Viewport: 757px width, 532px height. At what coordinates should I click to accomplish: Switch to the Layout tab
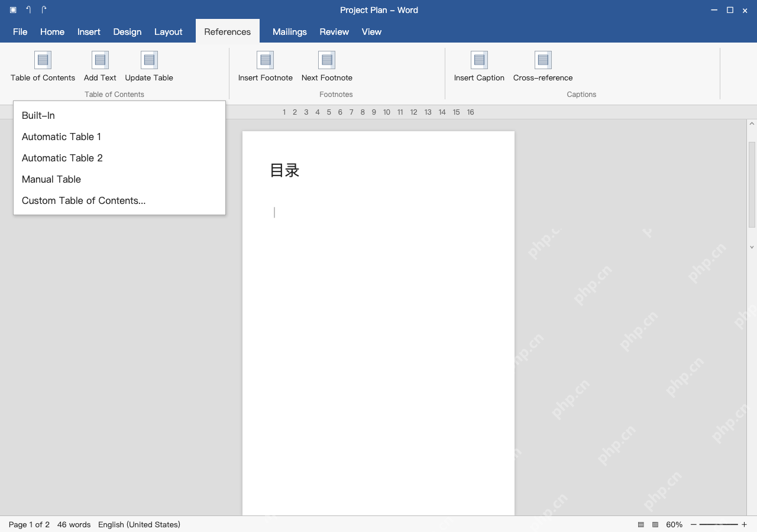point(169,32)
